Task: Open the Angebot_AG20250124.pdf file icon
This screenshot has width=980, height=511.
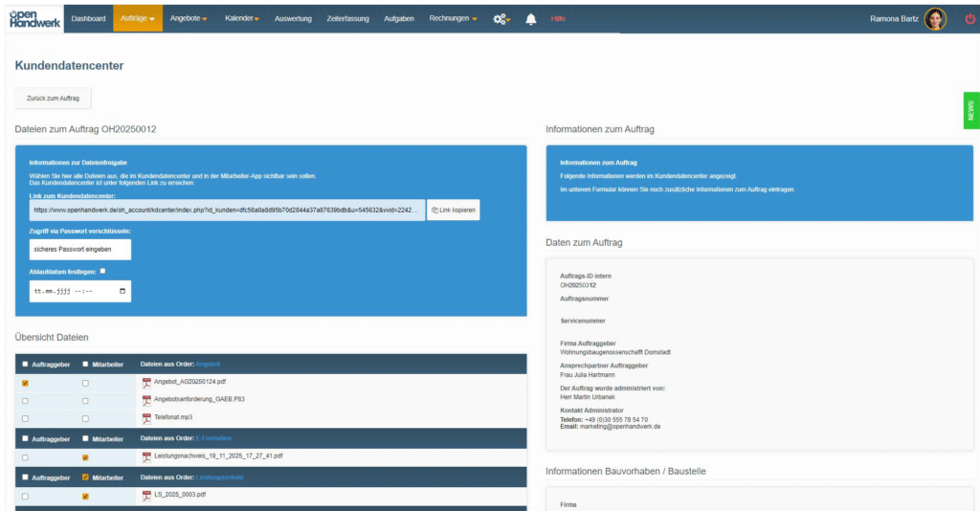Action: (x=146, y=382)
